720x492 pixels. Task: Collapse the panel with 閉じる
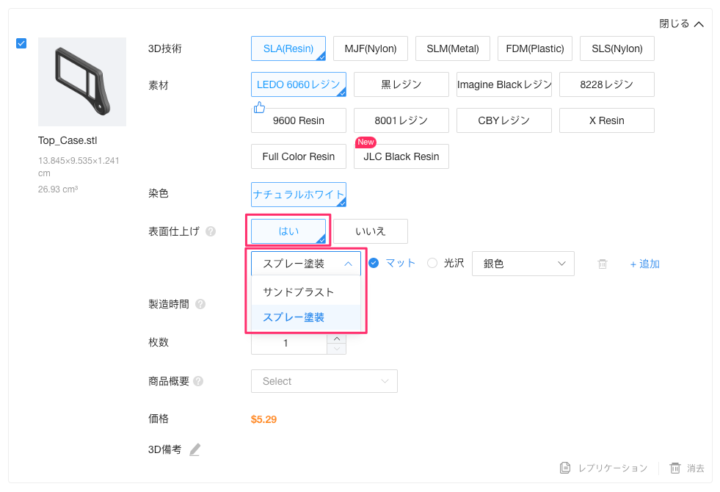click(x=680, y=24)
